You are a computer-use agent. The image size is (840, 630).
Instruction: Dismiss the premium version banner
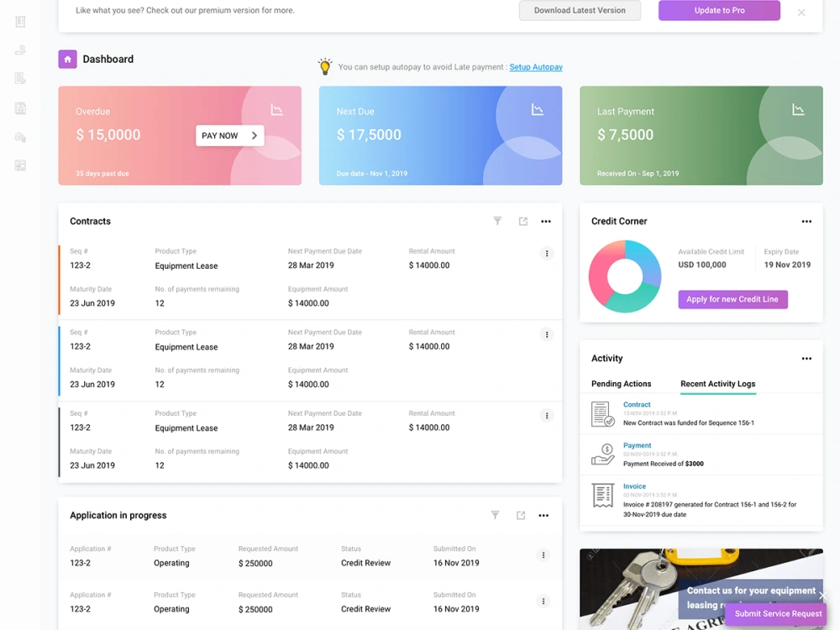(801, 13)
